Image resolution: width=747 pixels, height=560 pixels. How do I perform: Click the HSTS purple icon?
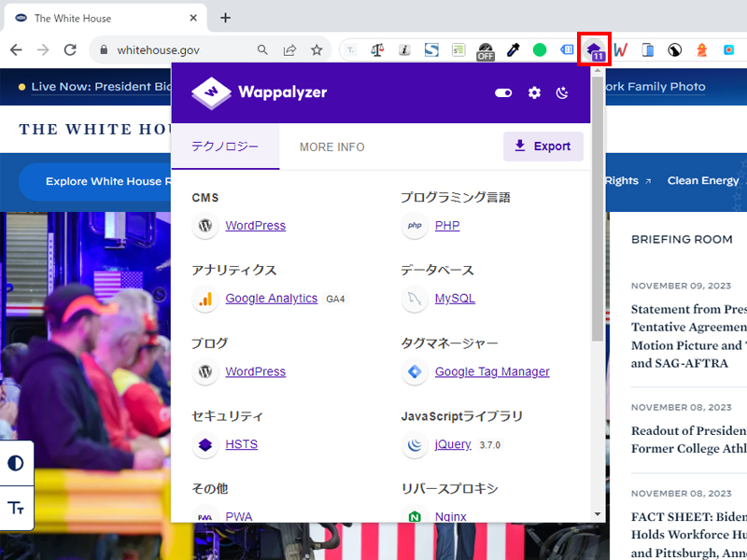(205, 444)
